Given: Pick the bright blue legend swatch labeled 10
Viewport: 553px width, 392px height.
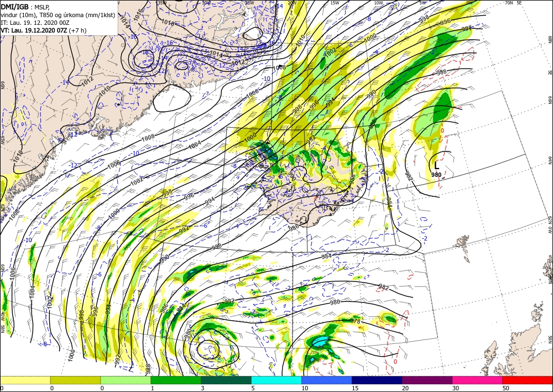Looking at the screenshot, I should click(x=327, y=380).
